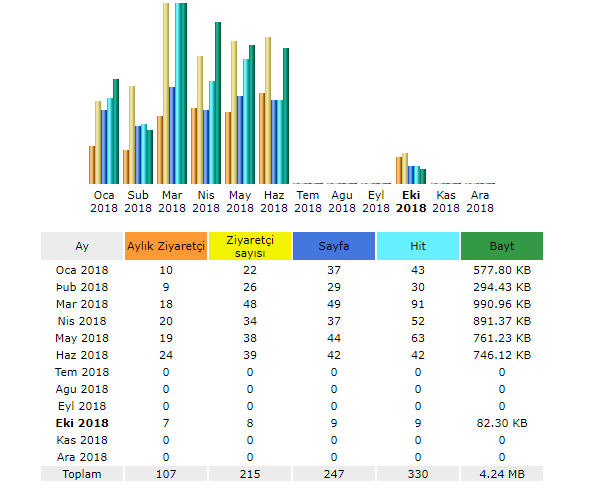This screenshot has height=490, width=591.
Task: Click the 577.80 KB bayt value
Action: click(502, 270)
